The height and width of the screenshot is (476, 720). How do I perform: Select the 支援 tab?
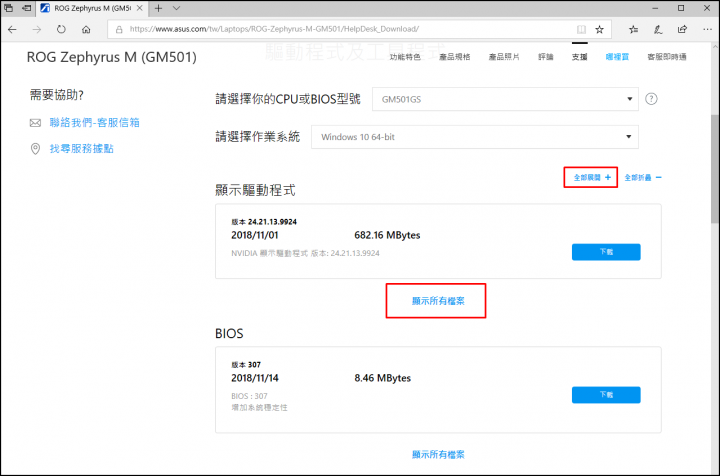579,57
